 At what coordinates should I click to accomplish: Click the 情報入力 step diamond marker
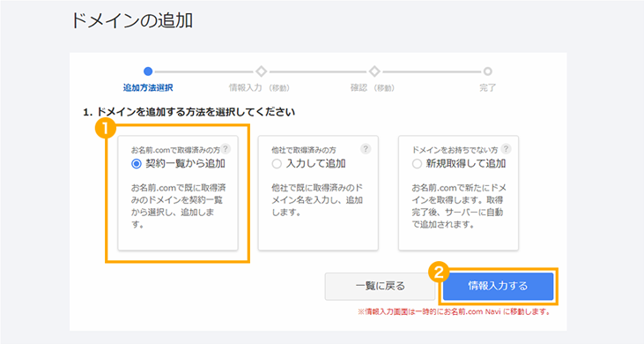tap(262, 71)
